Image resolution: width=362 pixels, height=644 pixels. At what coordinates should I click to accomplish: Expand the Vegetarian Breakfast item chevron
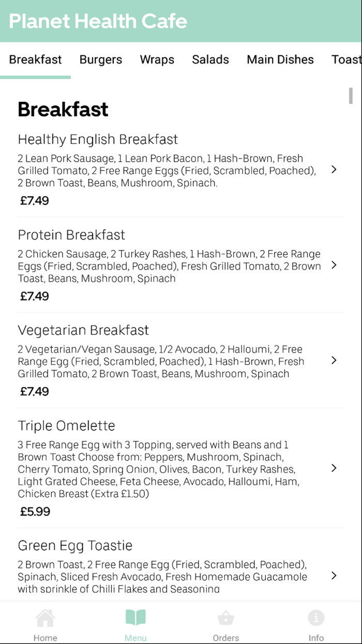[334, 360]
